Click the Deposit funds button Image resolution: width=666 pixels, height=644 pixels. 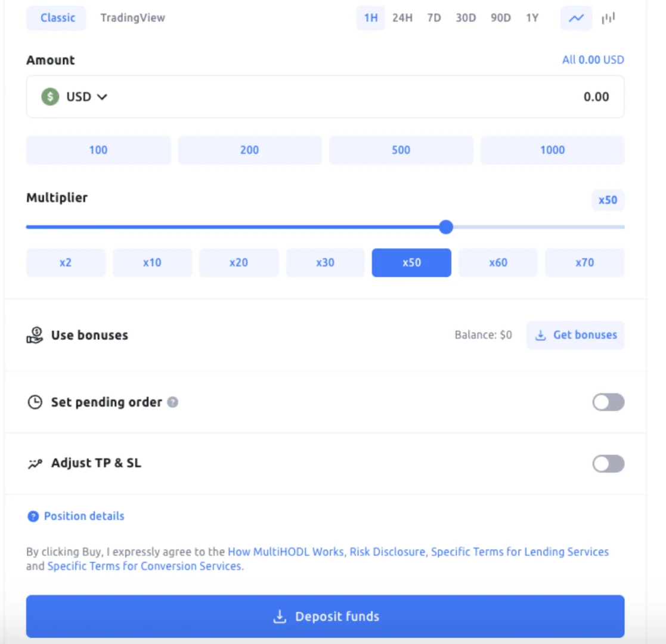tap(325, 617)
